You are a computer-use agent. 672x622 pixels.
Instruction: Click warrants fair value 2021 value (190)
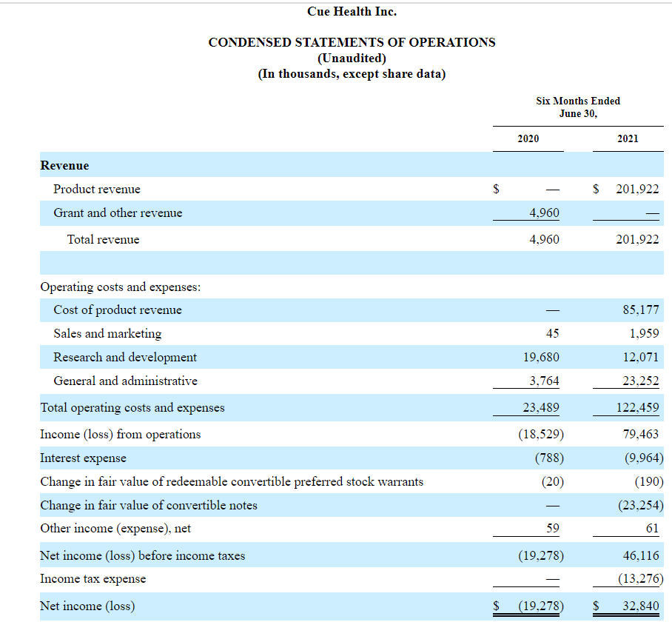click(649, 482)
